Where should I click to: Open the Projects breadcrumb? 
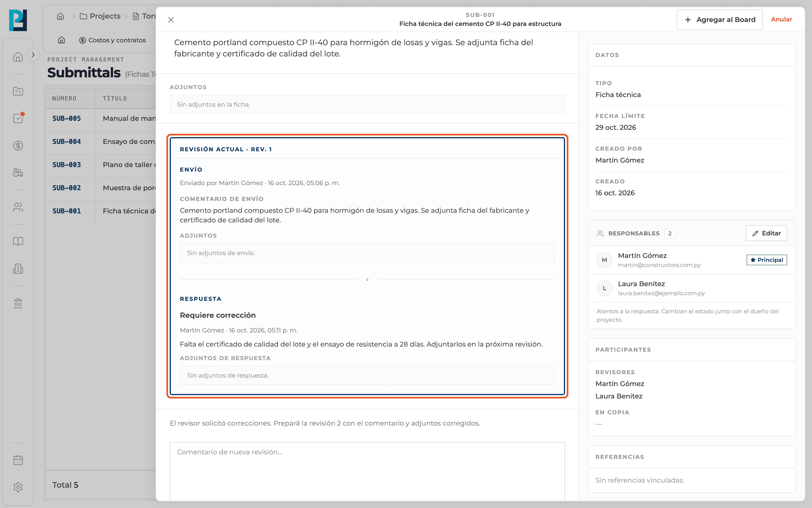[100, 16]
